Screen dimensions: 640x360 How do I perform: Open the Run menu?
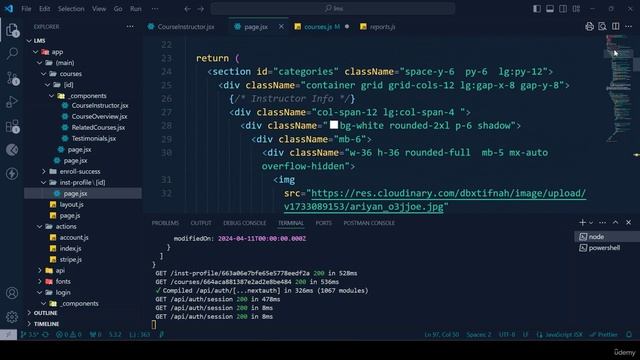136,9
